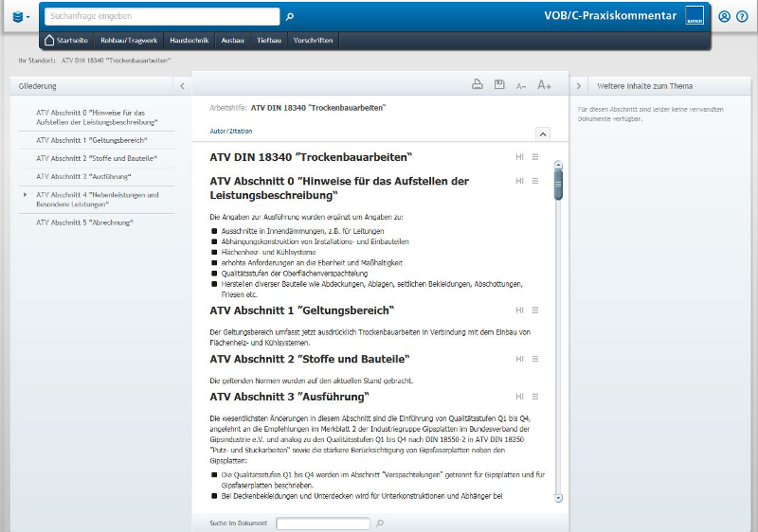
Task: Click HI icon next to Abschnitt 0 heading
Action: click(x=519, y=181)
